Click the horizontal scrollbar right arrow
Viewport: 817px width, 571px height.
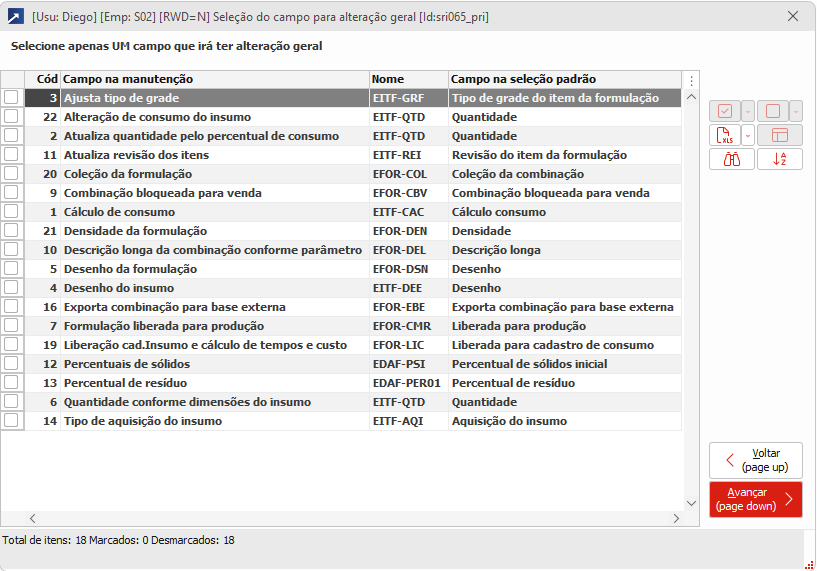(x=676, y=518)
